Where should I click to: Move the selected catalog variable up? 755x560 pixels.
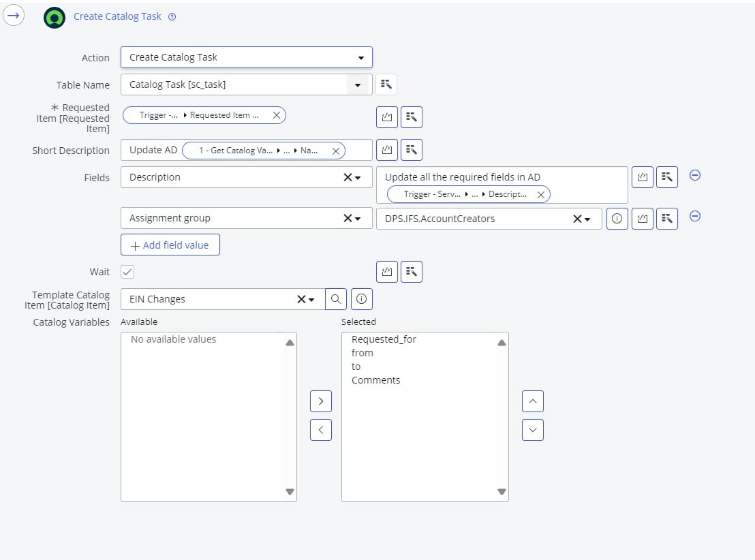point(533,401)
